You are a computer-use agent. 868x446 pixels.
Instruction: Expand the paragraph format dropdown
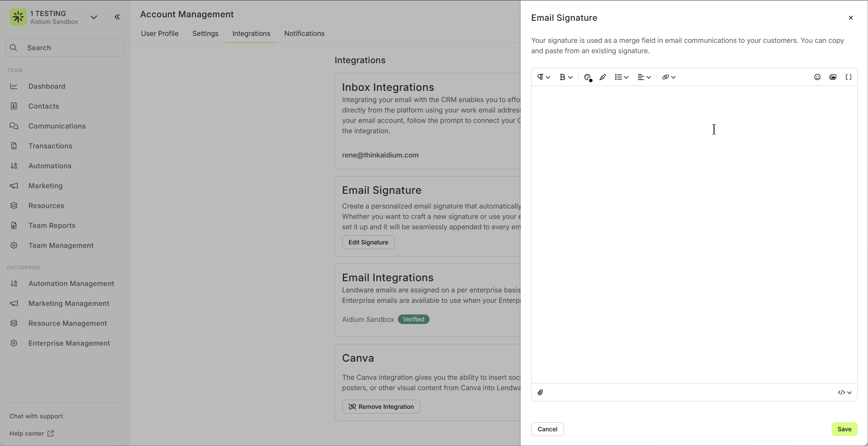(543, 77)
